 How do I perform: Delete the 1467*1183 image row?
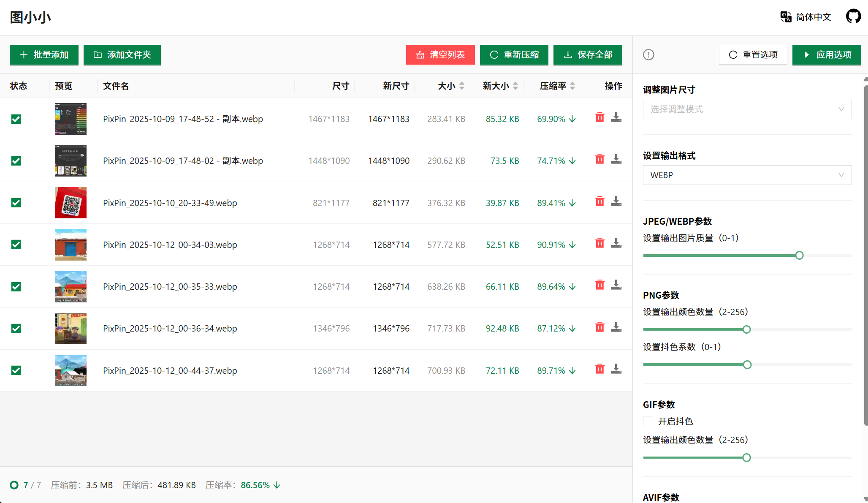click(599, 117)
